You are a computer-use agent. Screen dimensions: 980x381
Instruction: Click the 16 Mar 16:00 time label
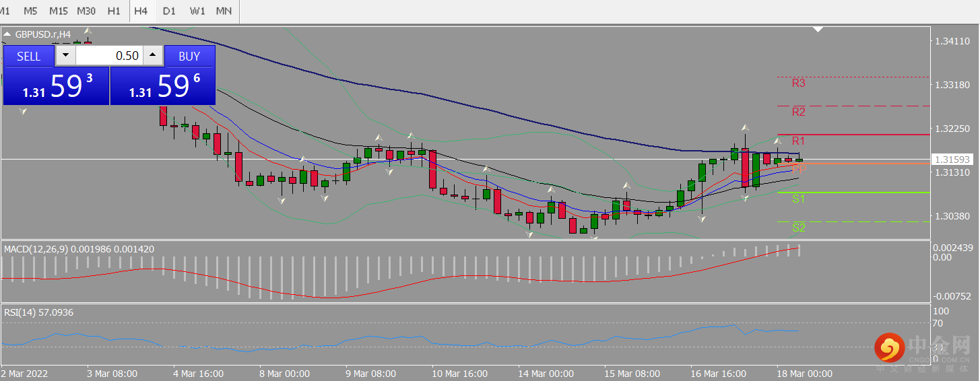pos(719,374)
